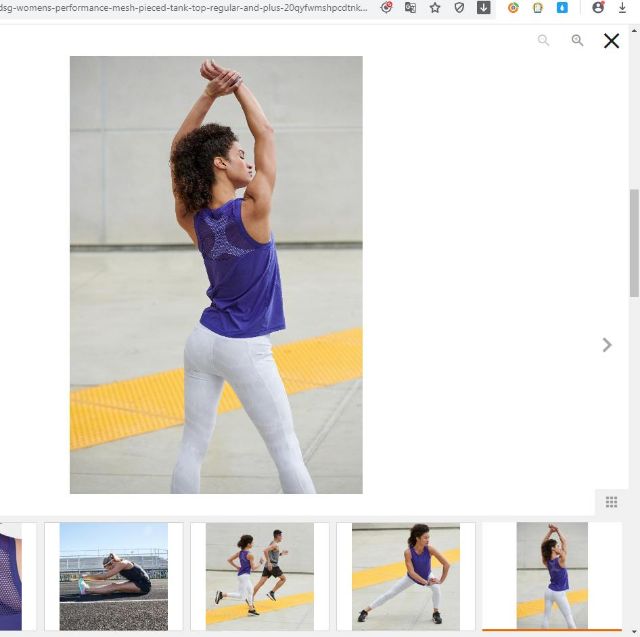Open the Chrome profile avatar
Image resolution: width=640 pixels, height=637 pixels.
coord(598,8)
